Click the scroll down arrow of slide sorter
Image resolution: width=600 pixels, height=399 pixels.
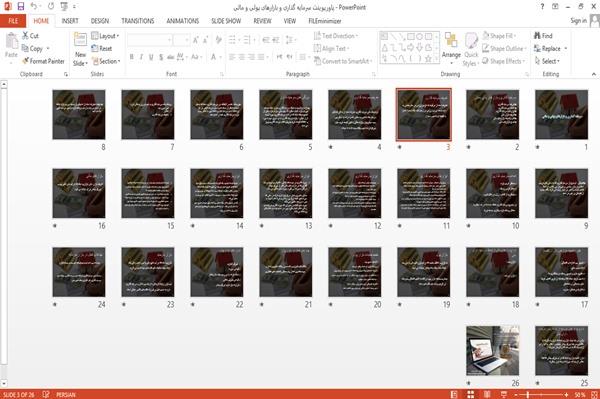[x=4, y=383]
